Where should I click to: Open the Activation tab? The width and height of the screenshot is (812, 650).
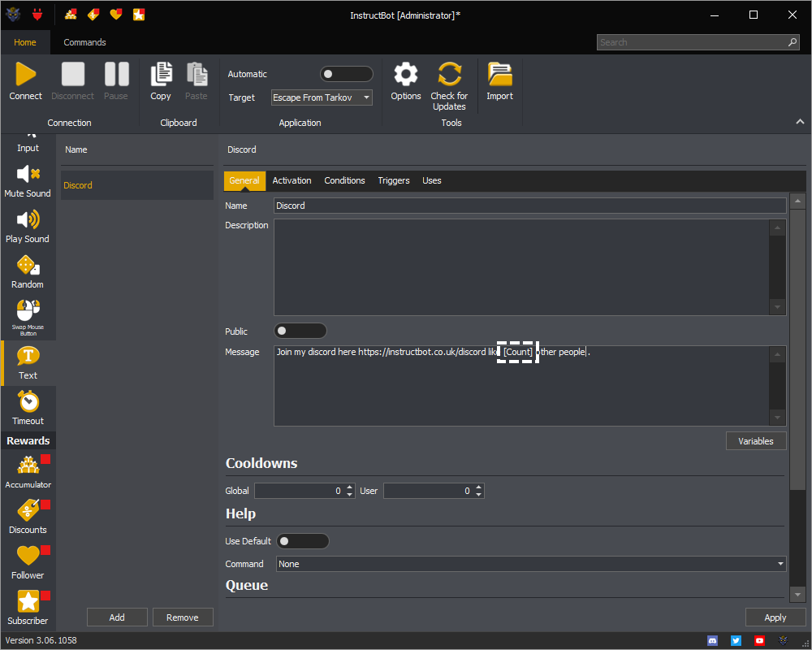292,180
